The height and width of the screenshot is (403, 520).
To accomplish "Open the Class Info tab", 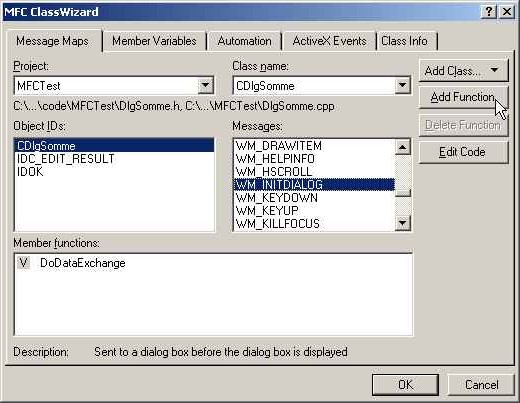I will [x=404, y=41].
